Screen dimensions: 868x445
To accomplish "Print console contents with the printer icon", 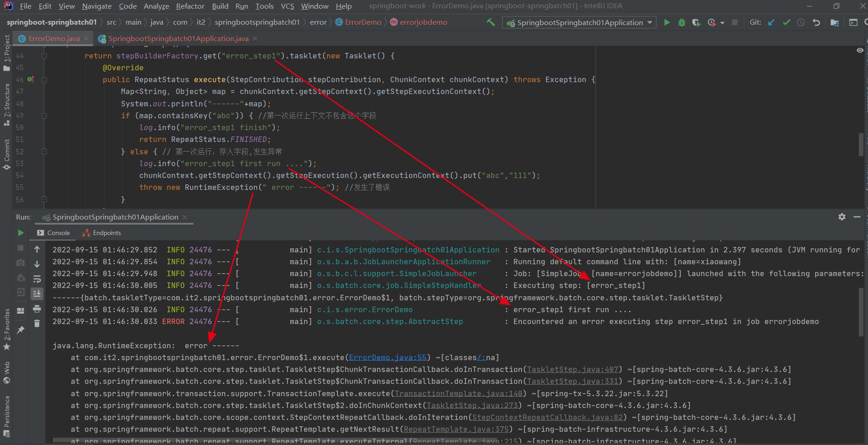I will 37,309.
